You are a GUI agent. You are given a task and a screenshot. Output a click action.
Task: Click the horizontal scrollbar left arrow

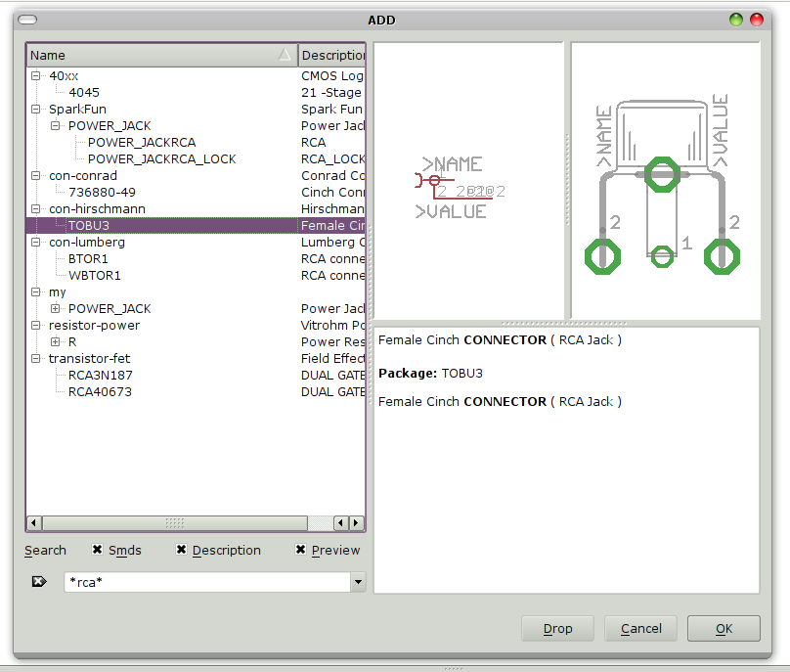[34, 523]
